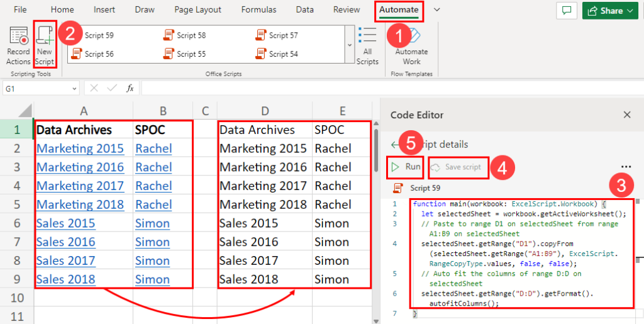Select cell E3 Rachel
The image size is (644, 324).
pos(342,167)
